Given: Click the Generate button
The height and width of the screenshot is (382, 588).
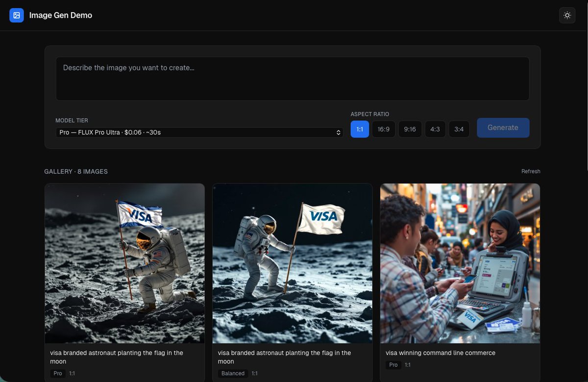Looking at the screenshot, I should (503, 127).
